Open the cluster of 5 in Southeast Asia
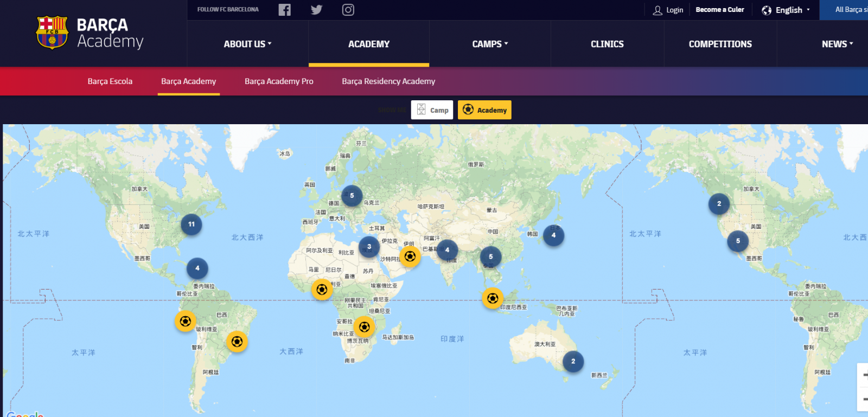 [x=491, y=257]
